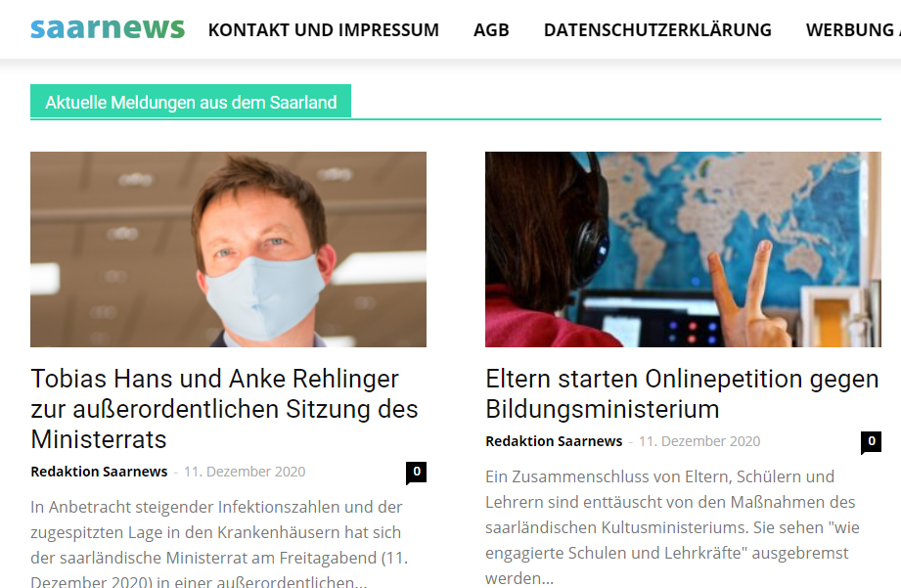Viewport: 901px width, 588px height.
Task: Open Kontakt und Impressum page
Action: click(x=324, y=30)
